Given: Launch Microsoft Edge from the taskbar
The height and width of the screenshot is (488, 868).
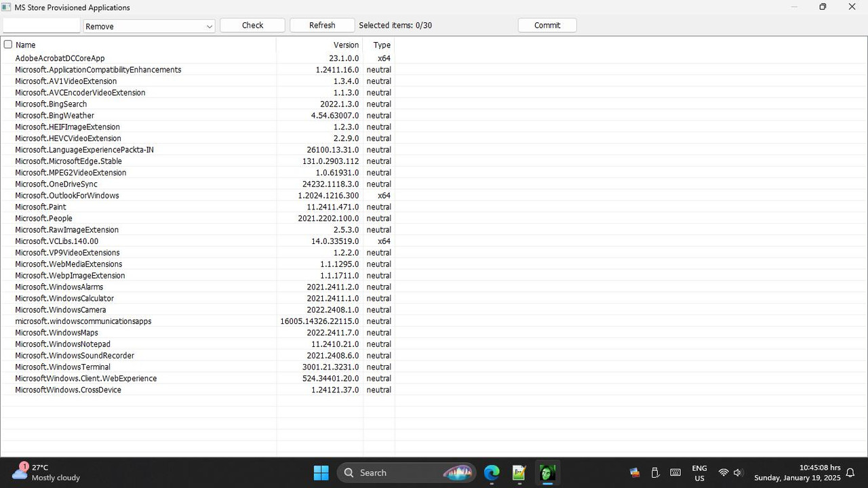Looking at the screenshot, I should pyautogui.click(x=492, y=472).
